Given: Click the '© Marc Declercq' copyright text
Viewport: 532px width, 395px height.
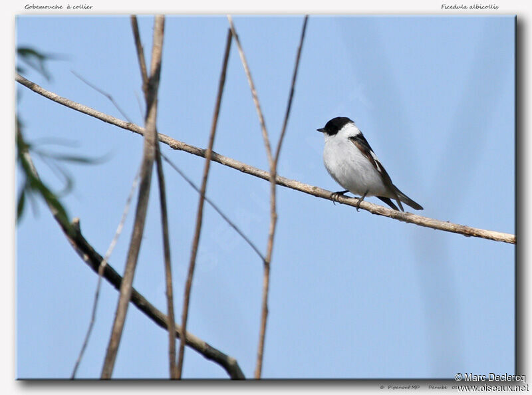Looking at the screenshot, I should tap(489, 377).
